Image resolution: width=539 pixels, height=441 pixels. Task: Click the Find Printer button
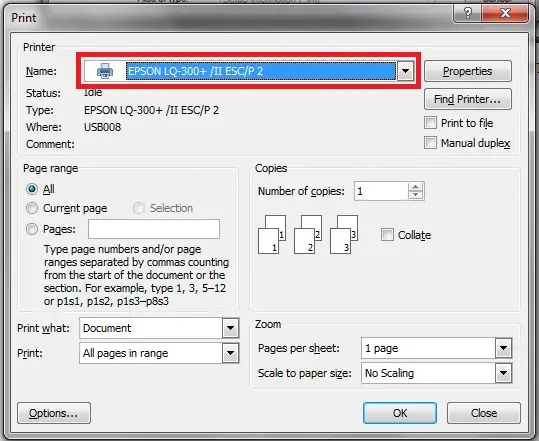(468, 99)
